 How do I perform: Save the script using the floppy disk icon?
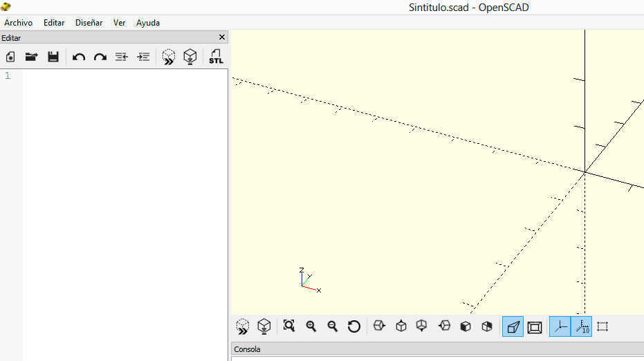[53, 57]
